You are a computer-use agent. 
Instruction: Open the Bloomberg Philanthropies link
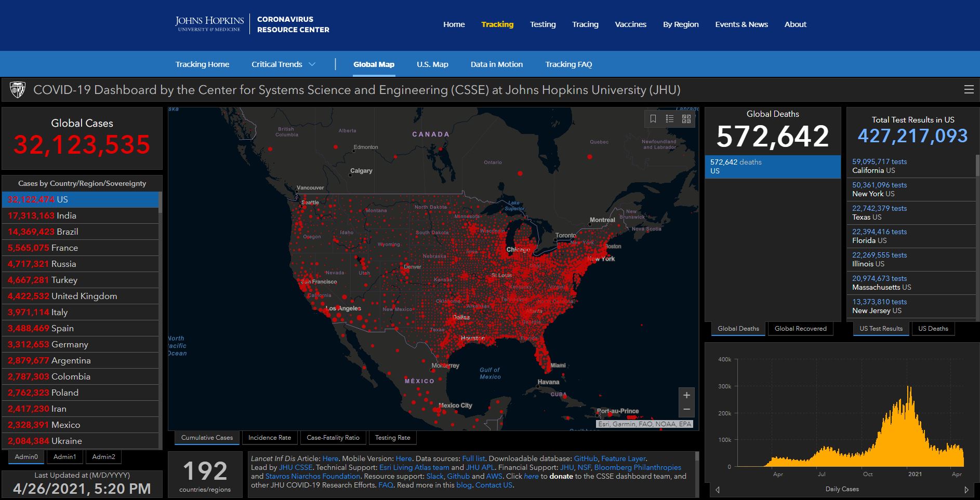[x=638, y=468]
